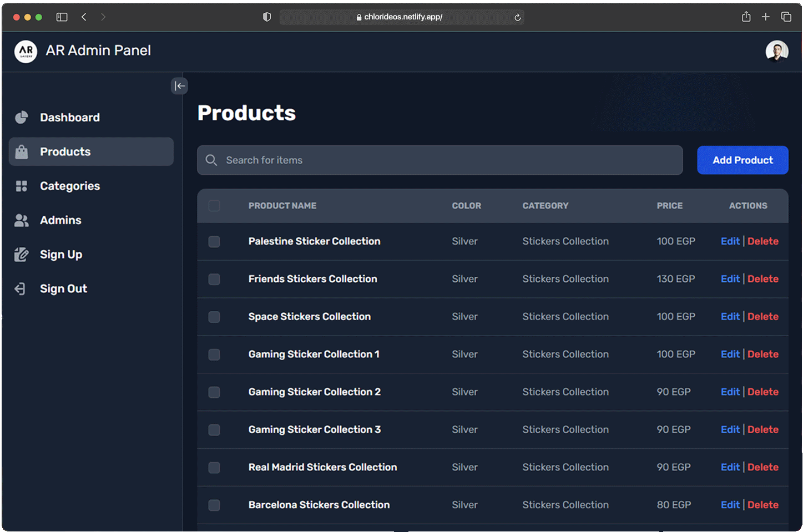The image size is (803, 532).
Task: Click the search magnifier icon
Action: click(x=211, y=160)
